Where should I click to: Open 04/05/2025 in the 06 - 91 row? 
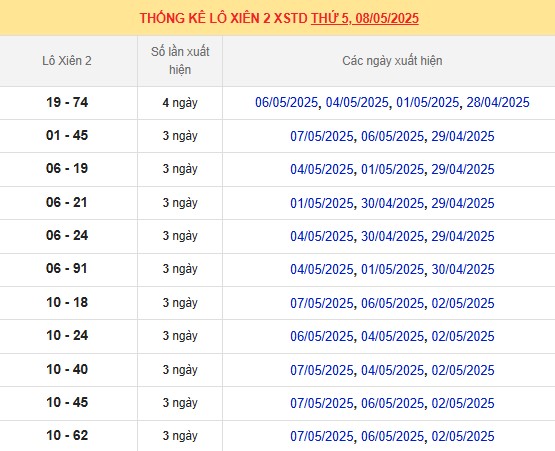(x=322, y=269)
